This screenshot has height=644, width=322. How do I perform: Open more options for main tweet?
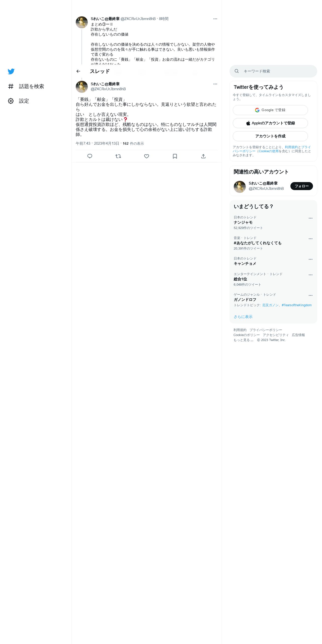click(x=215, y=84)
